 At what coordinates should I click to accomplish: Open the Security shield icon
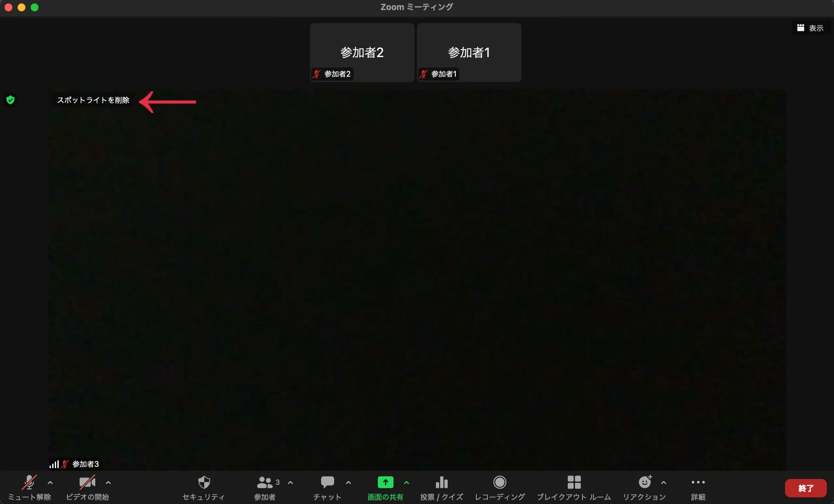[x=204, y=482]
